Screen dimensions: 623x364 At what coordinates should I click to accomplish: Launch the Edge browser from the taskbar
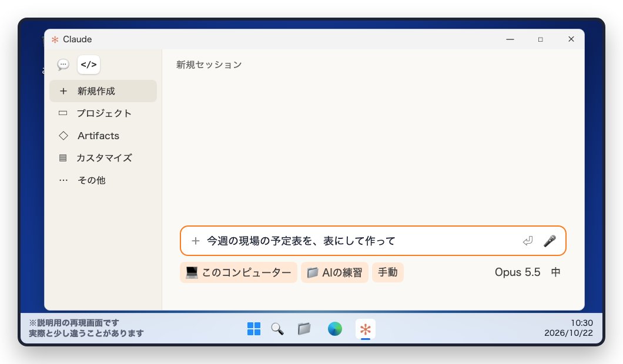[335, 329]
